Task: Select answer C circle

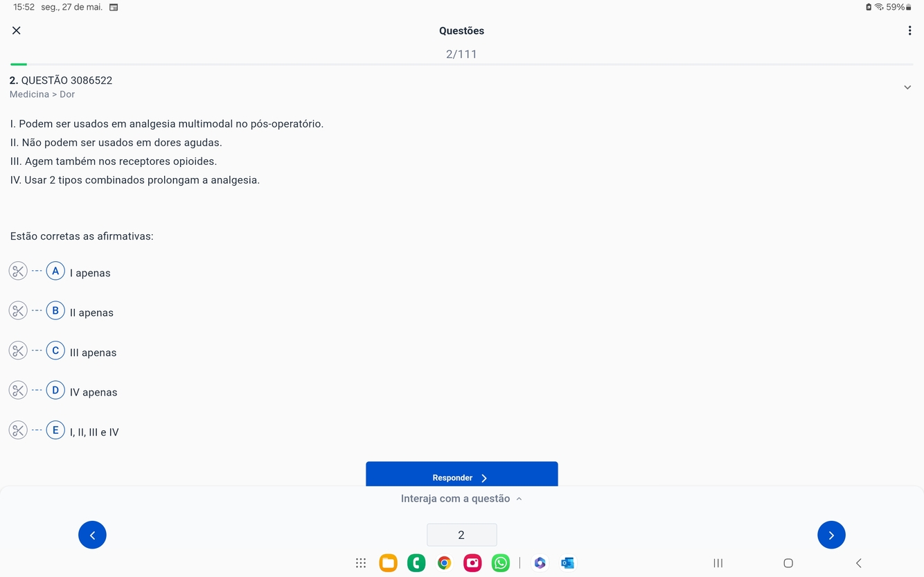Action: (55, 350)
